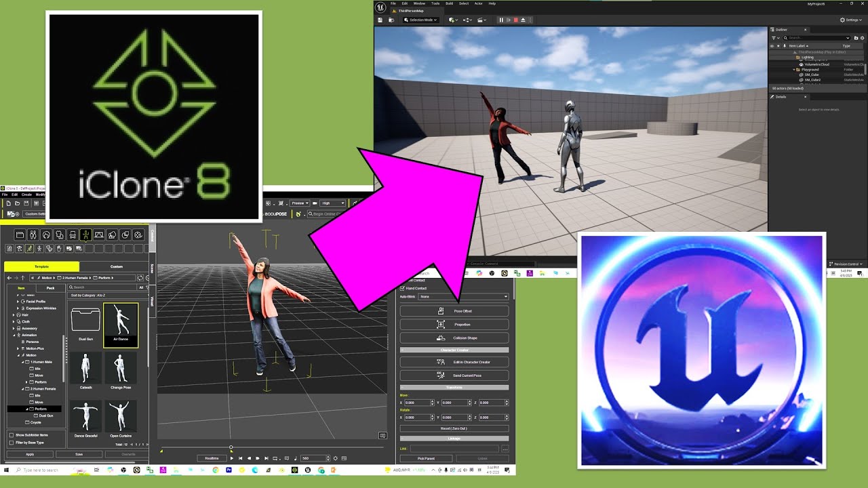Image resolution: width=868 pixels, height=488 pixels.
Task: Open the Create menu in iClone
Action: 26,195
